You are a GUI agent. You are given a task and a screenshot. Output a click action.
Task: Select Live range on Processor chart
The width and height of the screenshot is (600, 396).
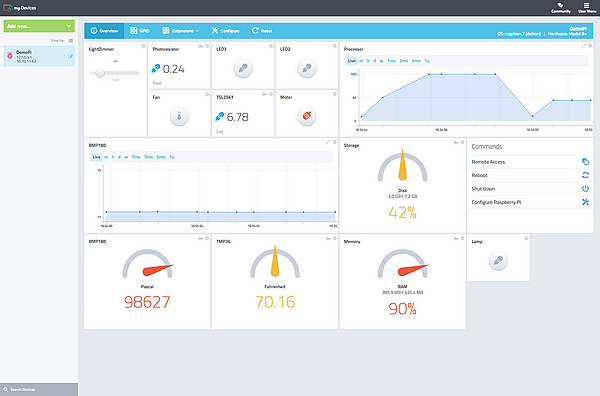coord(352,60)
